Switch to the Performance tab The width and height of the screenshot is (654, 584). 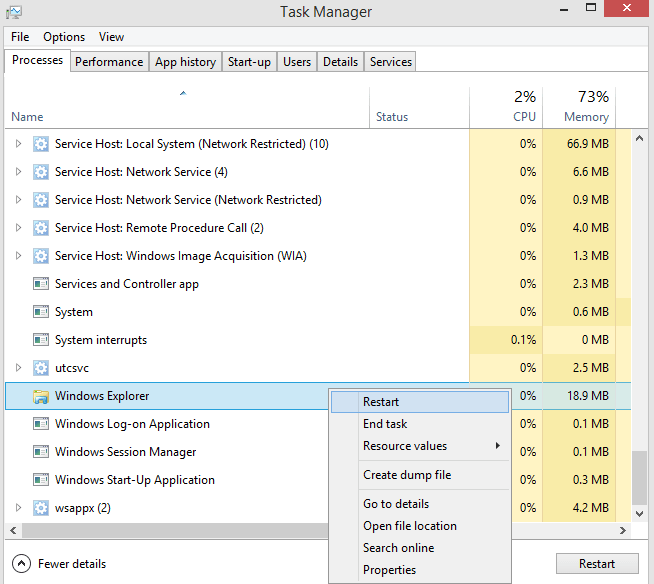pos(109,62)
